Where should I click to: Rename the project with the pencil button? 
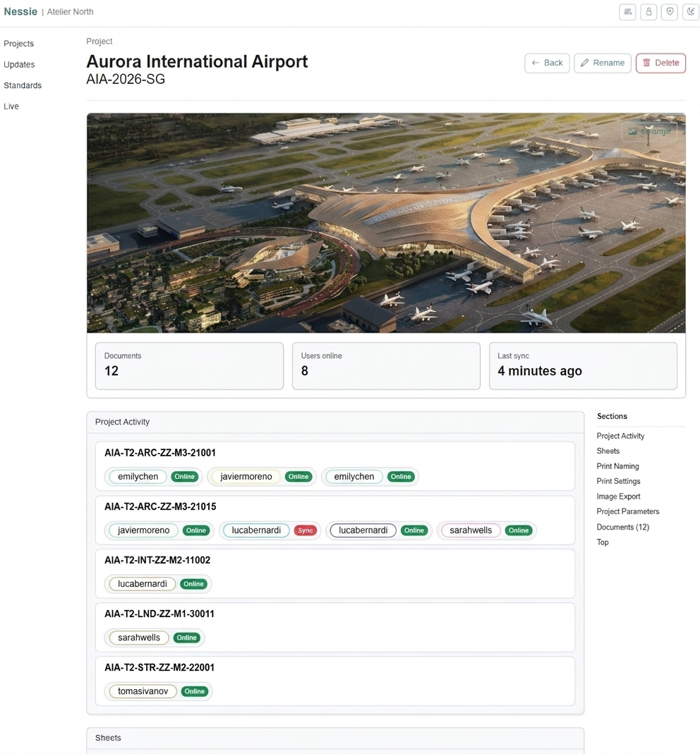tap(603, 63)
